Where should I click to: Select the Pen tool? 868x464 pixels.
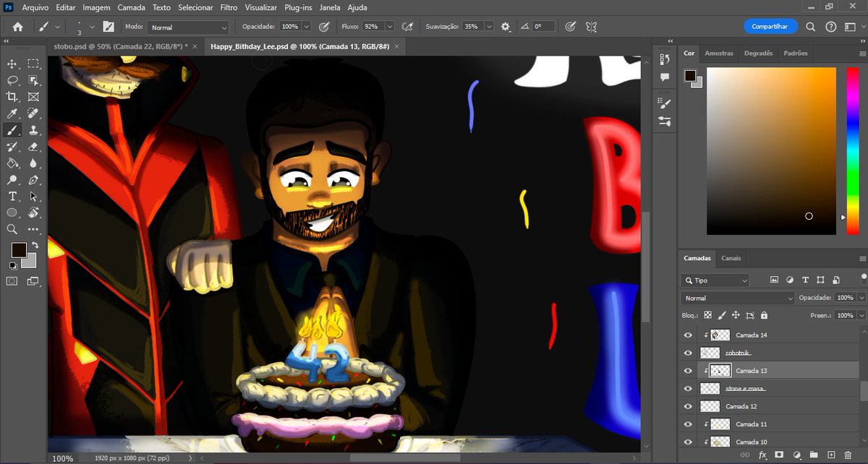point(33,180)
